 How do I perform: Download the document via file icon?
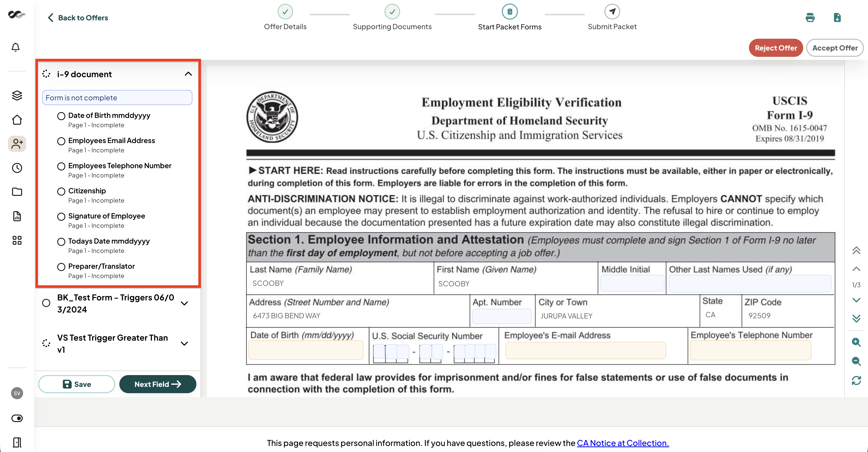click(837, 18)
